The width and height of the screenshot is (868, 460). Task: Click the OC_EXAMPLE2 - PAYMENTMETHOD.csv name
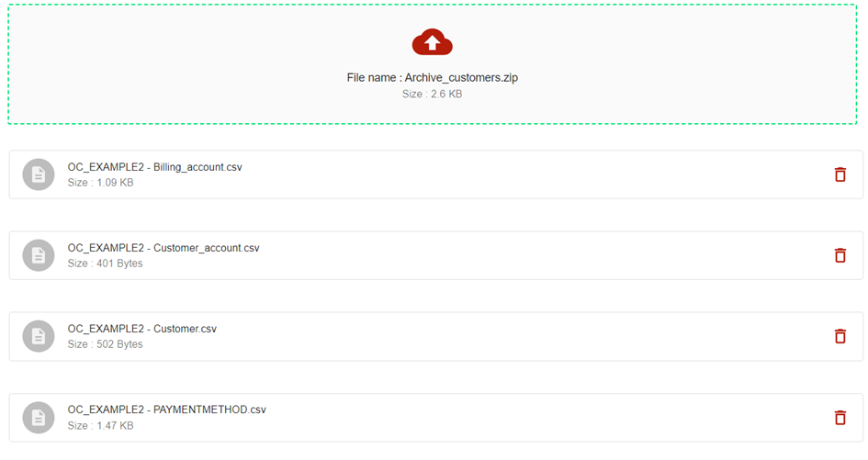click(166, 410)
